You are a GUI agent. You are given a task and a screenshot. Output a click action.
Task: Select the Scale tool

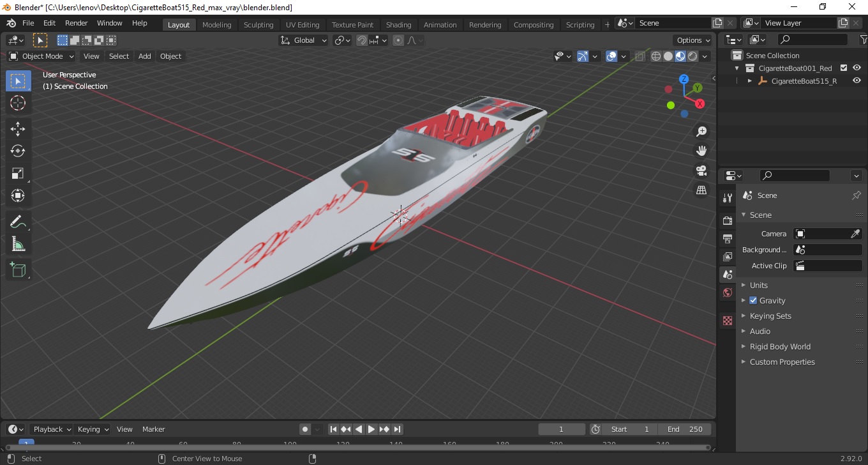click(x=18, y=173)
